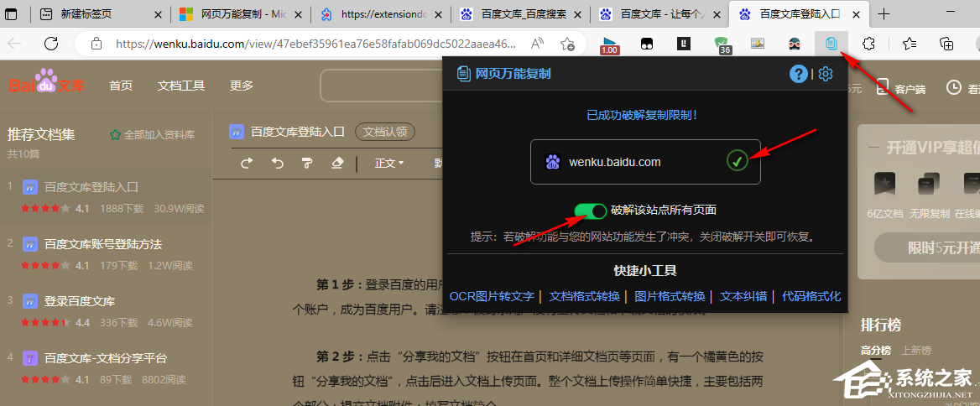Add page to favorites star icon
The image size is (980, 406).
pos(567,44)
